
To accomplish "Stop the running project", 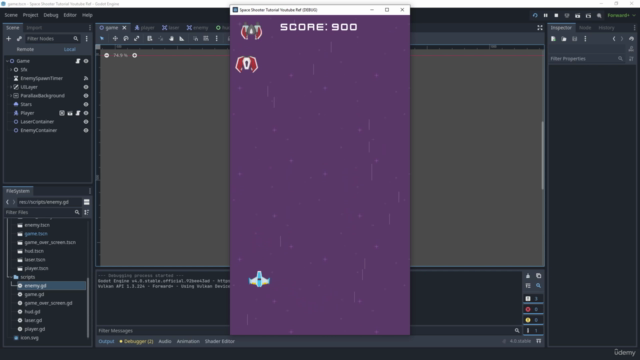I will (556, 16).
